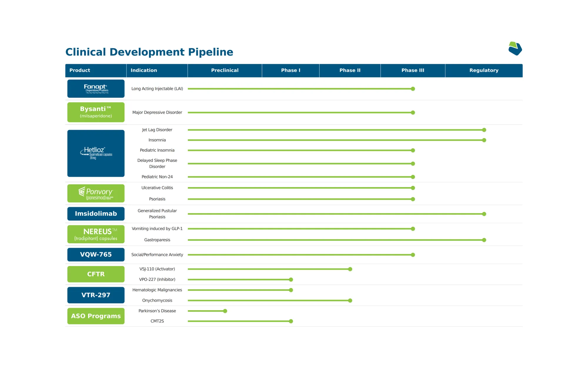Click the Pediatric Insomnia progress endpoint
The width and height of the screenshot is (588, 371).
[x=413, y=150]
